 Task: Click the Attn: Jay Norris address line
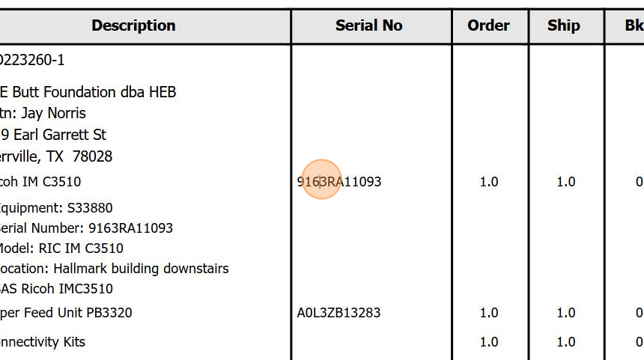pyautogui.click(x=43, y=113)
